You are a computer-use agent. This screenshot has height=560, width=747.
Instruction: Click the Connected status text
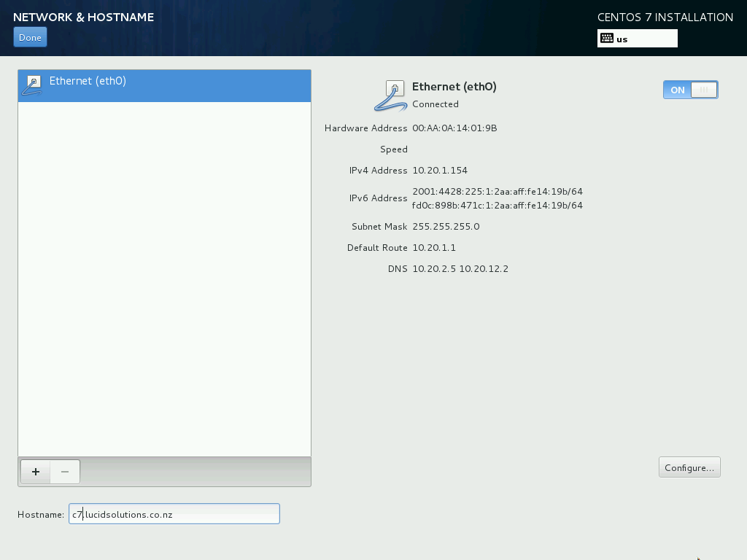[436, 104]
